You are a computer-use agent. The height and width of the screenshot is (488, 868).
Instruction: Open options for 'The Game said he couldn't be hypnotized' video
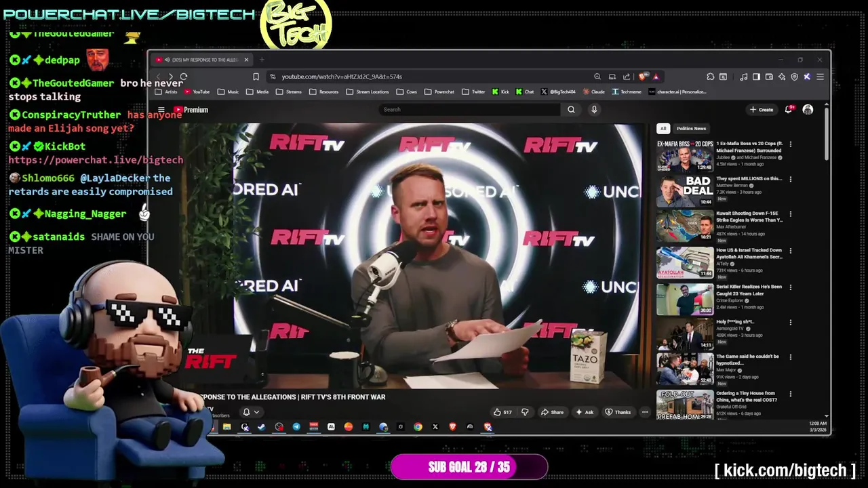coord(790,357)
